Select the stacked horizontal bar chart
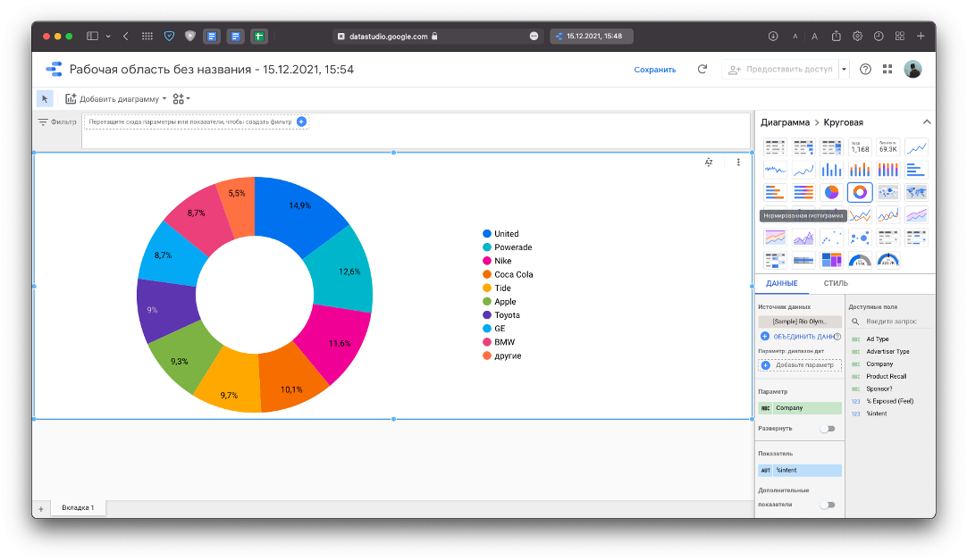Viewport: 967px width, 560px height. click(x=775, y=192)
